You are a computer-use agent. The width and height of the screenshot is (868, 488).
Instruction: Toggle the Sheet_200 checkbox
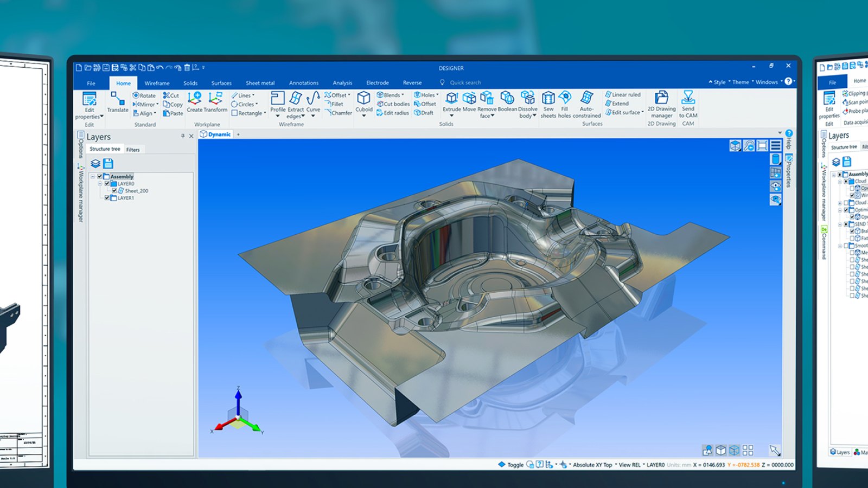[114, 191]
